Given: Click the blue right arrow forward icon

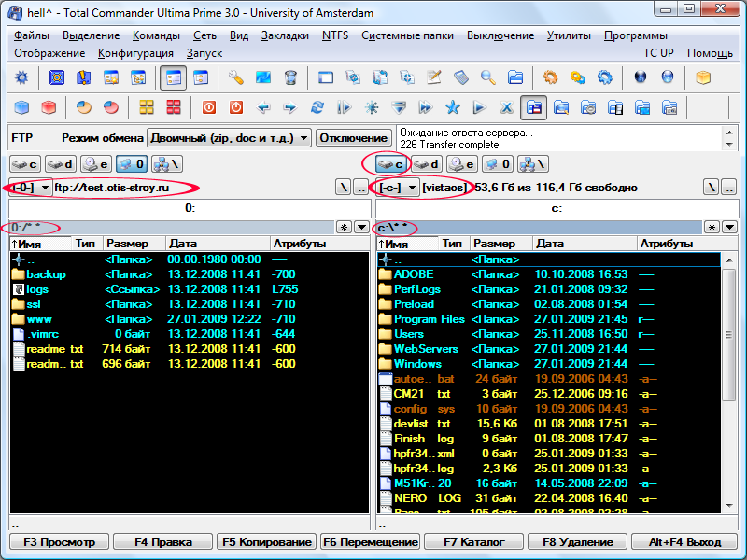Looking at the screenshot, I should click(x=289, y=107).
